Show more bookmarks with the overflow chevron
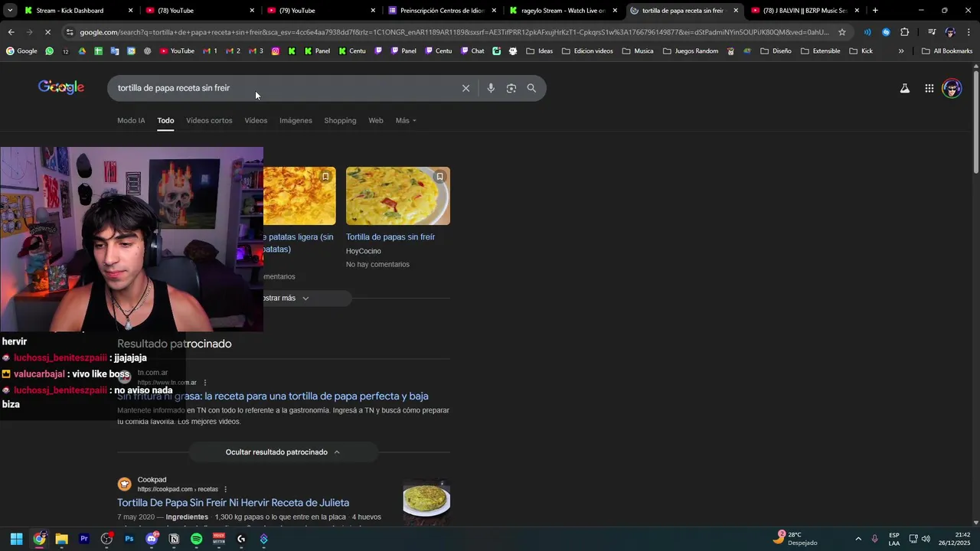980x551 pixels. click(x=901, y=51)
